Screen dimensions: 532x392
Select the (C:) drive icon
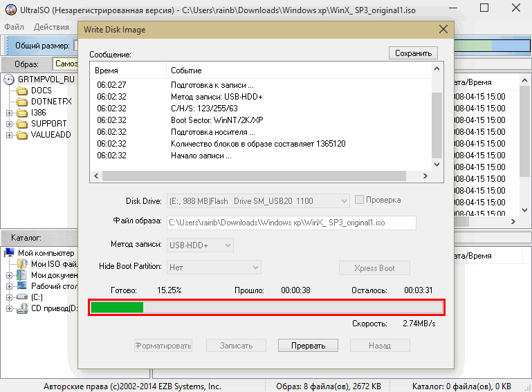pos(22,297)
